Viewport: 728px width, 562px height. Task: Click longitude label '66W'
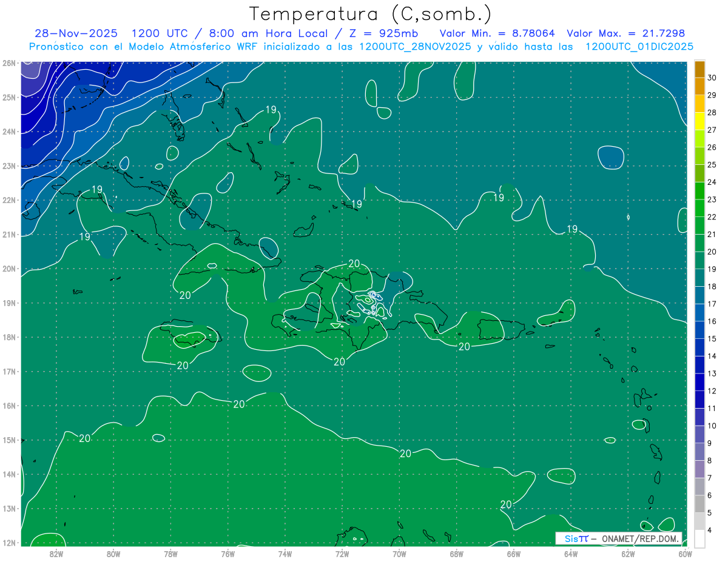coord(514,554)
